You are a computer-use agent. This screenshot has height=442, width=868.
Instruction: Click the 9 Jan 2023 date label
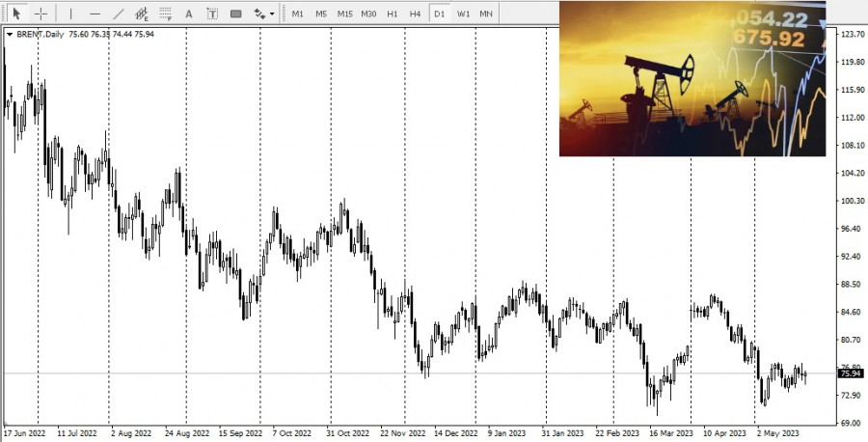tap(506, 432)
